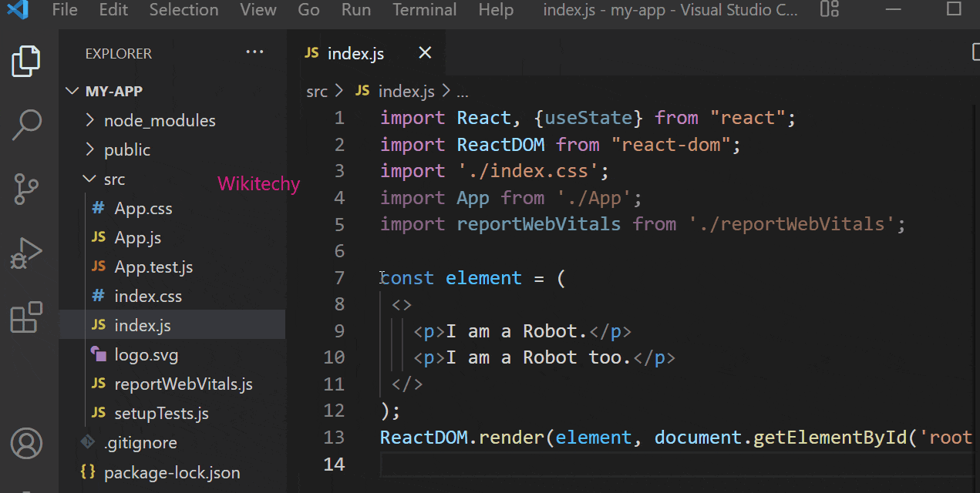Close the index.js editor tab
Viewport: 980px width, 493px height.
tap(425, 53)
